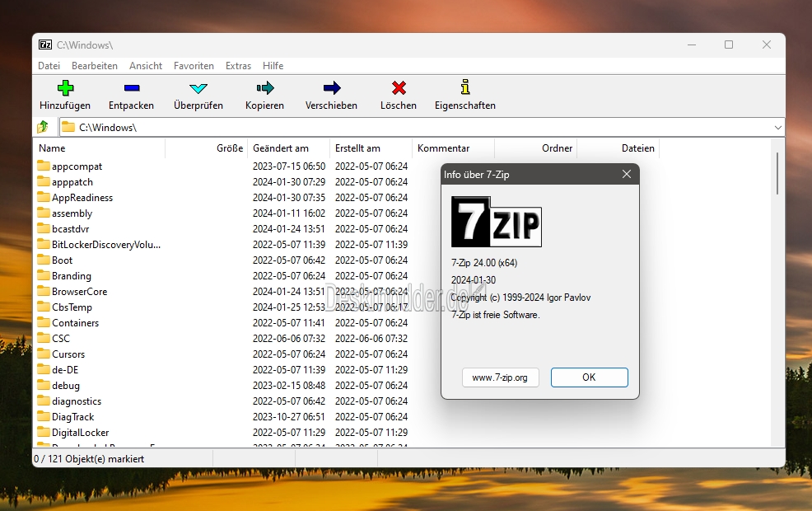Select the Branding folder icon

(44, 275)
